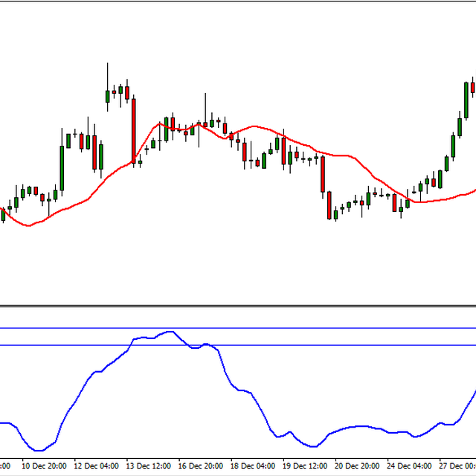
Task: Select the green candle with the longest upper wick
Action: point(108,95)
